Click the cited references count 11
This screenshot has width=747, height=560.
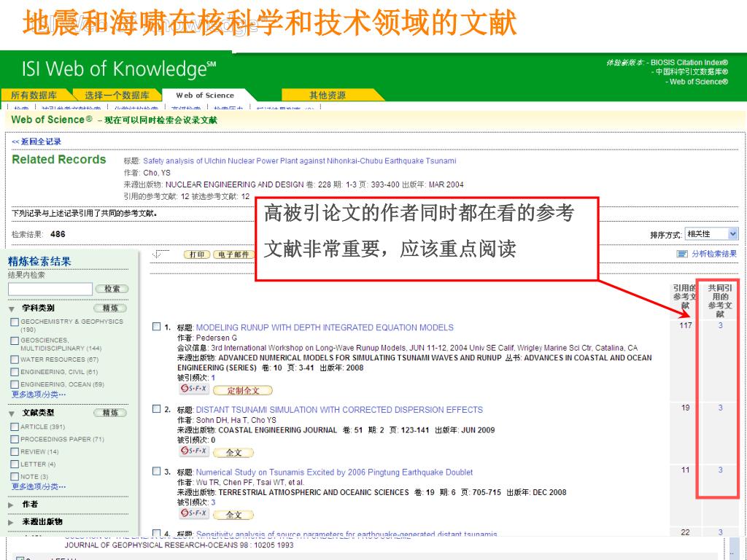[x=686, y=470]
